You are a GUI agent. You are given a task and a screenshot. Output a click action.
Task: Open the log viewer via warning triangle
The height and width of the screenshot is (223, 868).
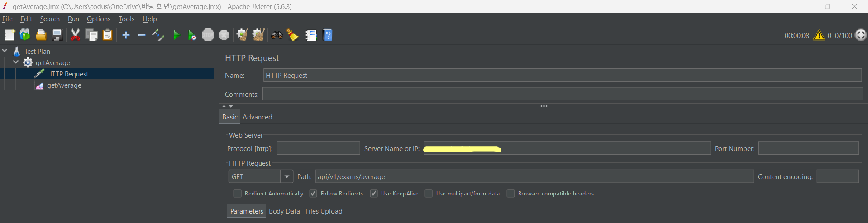click(819, 35)
